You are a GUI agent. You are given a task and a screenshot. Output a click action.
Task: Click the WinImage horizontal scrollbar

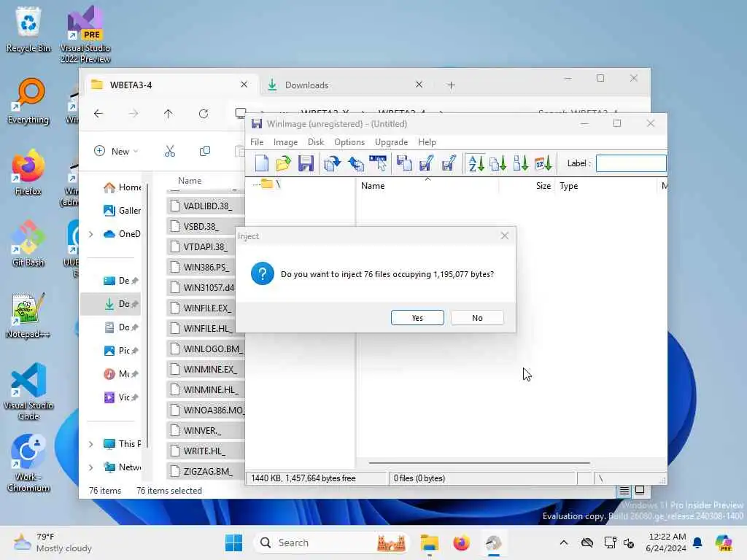[479, 462]
